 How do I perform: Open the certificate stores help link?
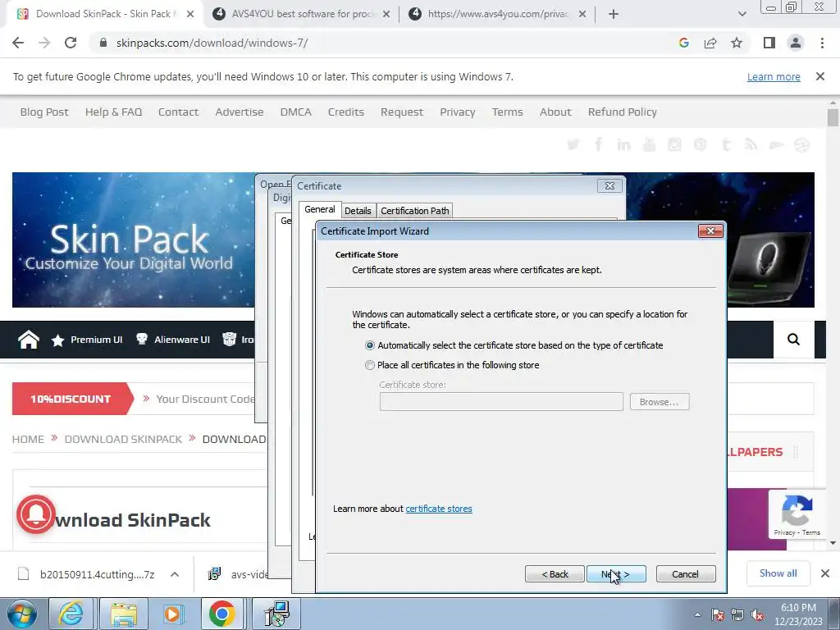coord(439,509)
